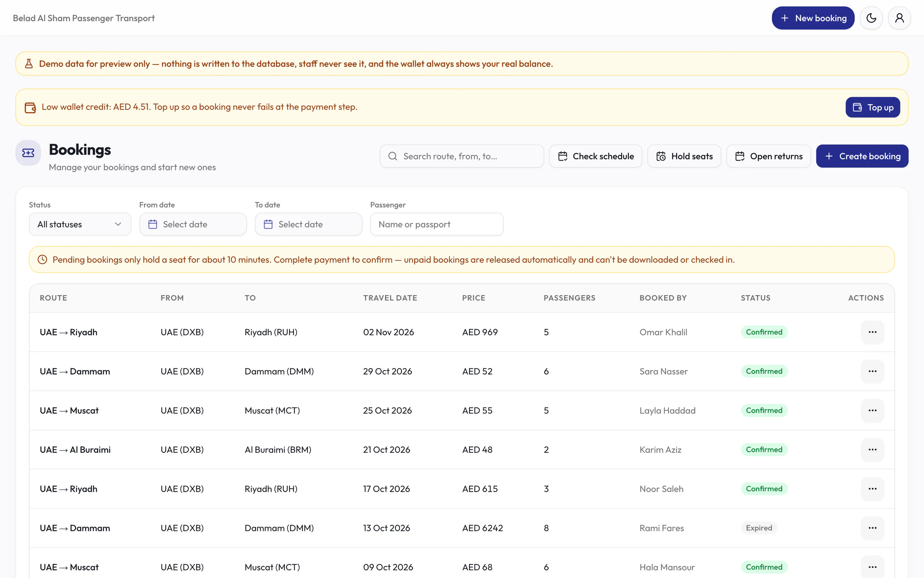Click the magnifier icon in search box
The height and width of the screenshot is (578, 924).
(x=392, y=156)
